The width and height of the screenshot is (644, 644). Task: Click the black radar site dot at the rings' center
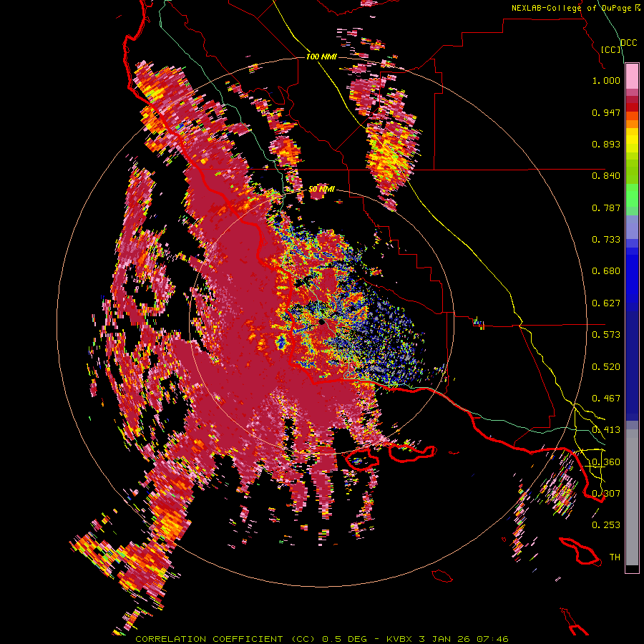point(322,323)
